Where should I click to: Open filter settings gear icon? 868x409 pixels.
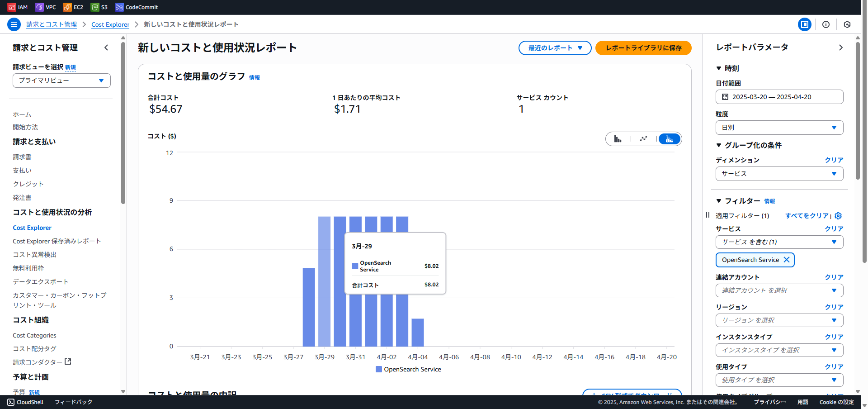tap(838, 216)
